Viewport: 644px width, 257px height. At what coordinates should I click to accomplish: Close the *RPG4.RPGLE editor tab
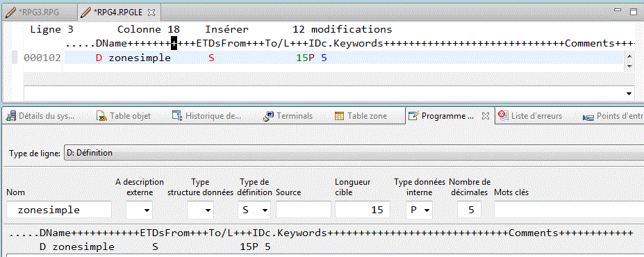tap(151, 13)
